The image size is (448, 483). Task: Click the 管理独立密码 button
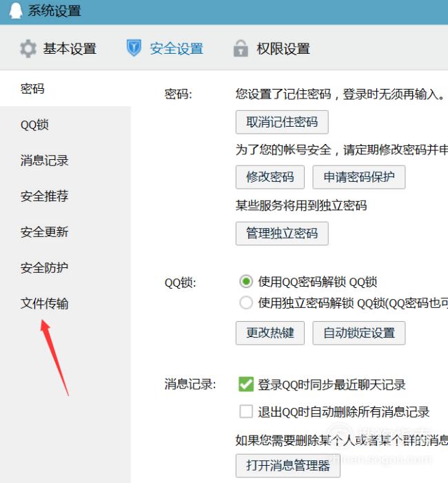[x=282, y=233]
